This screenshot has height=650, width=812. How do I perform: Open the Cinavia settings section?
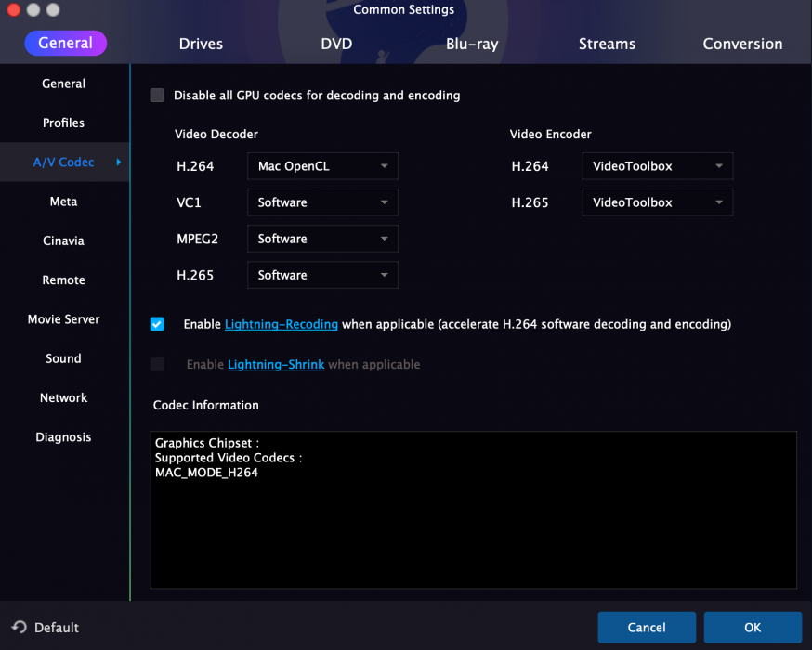(64, 240)
